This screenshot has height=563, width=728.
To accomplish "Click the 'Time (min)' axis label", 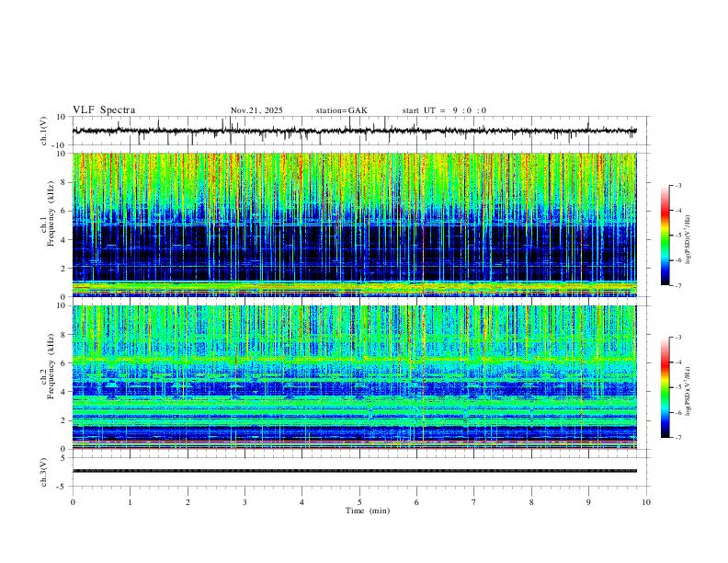I will pyautogui.click(x=368, y=511).
